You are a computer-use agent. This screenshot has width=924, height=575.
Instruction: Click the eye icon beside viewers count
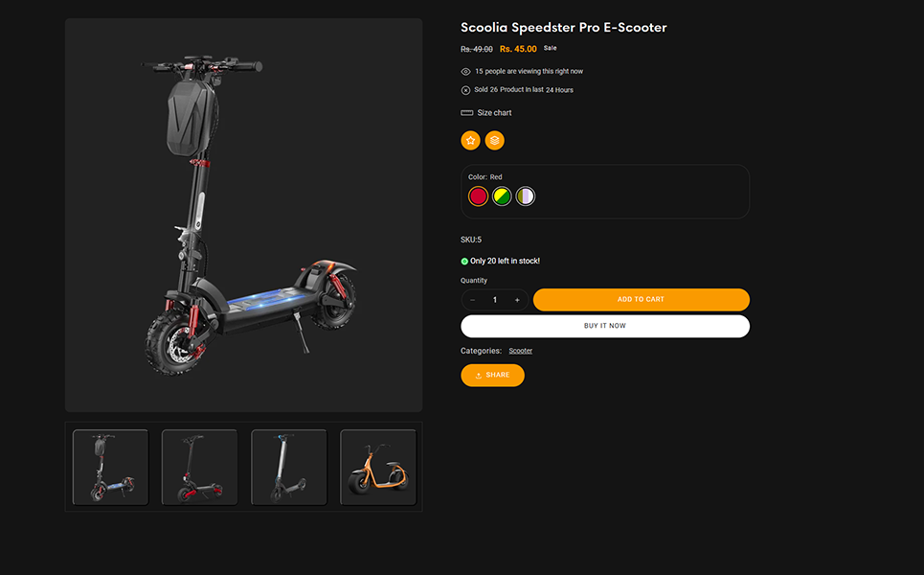pyautogui.click(x=465, y=71)
